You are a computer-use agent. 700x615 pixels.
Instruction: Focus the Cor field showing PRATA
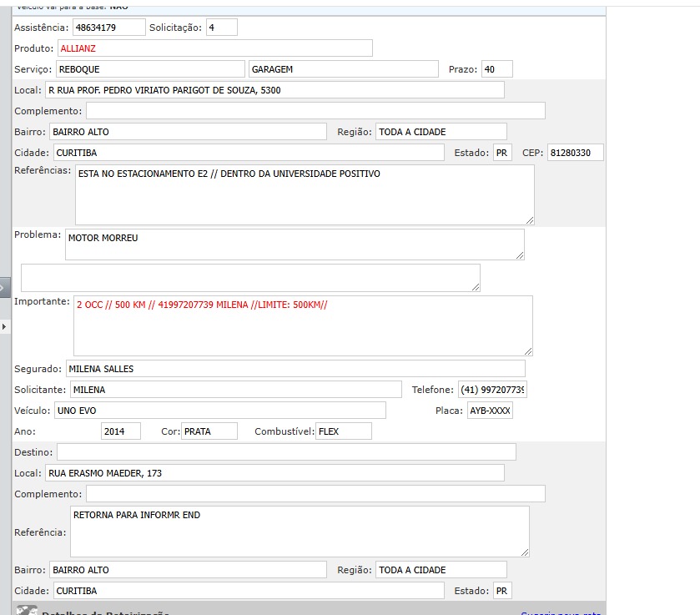[209, 431]
